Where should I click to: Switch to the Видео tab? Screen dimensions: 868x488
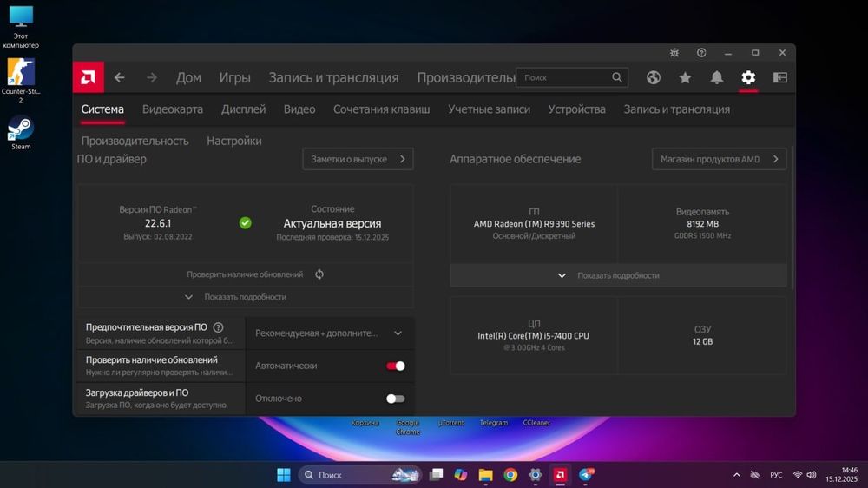point(299,109)
